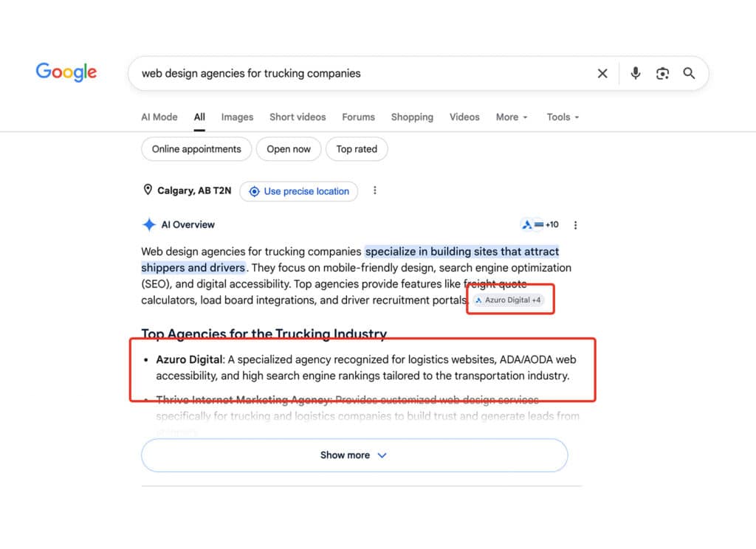The height and width of the screenshot is (549, 756).
Task: Expand the More dropdown menu
Action: pyautogui.click(x=512, y=117)
